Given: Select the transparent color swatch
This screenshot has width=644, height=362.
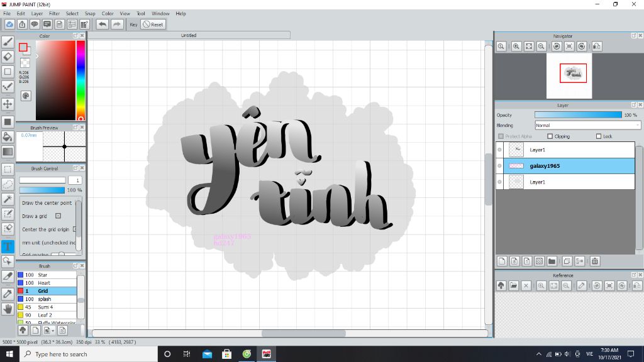Looking at the screenshot, I should (25, 63).
